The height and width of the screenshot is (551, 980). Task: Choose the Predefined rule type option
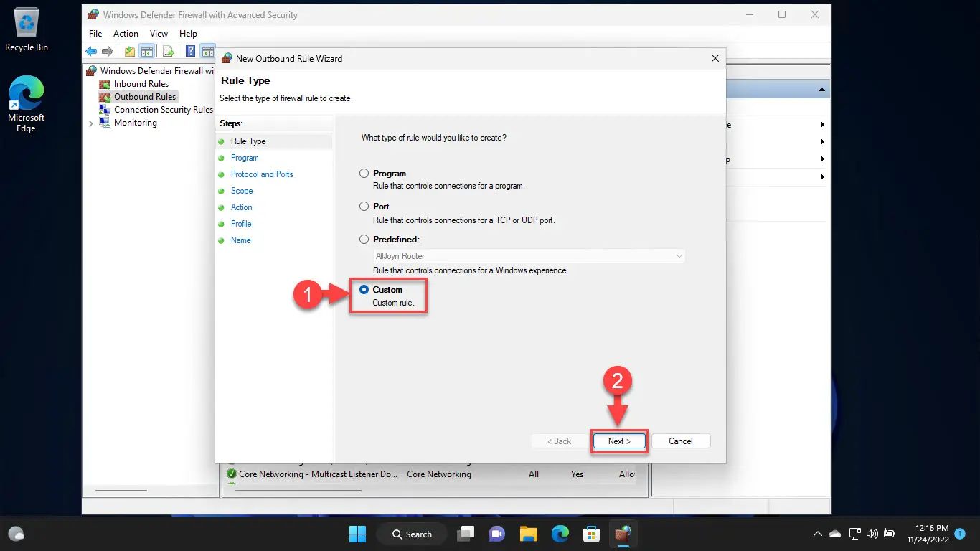pos(364,240)
